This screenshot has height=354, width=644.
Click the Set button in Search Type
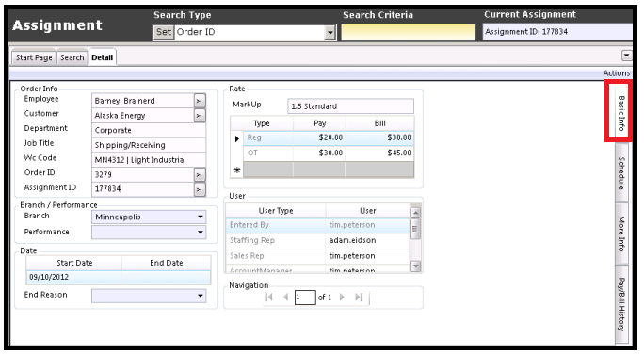[x=164, y=32]
